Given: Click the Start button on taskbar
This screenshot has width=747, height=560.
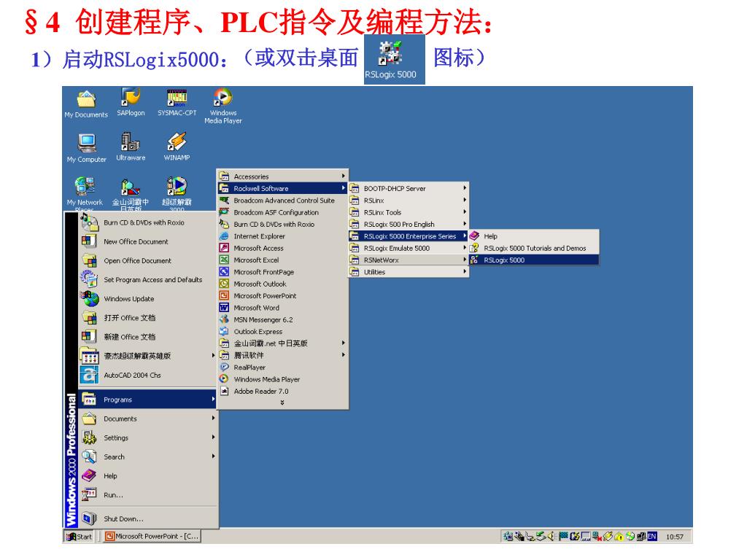Looking at the screenshot, I should (x=79, y=536).
